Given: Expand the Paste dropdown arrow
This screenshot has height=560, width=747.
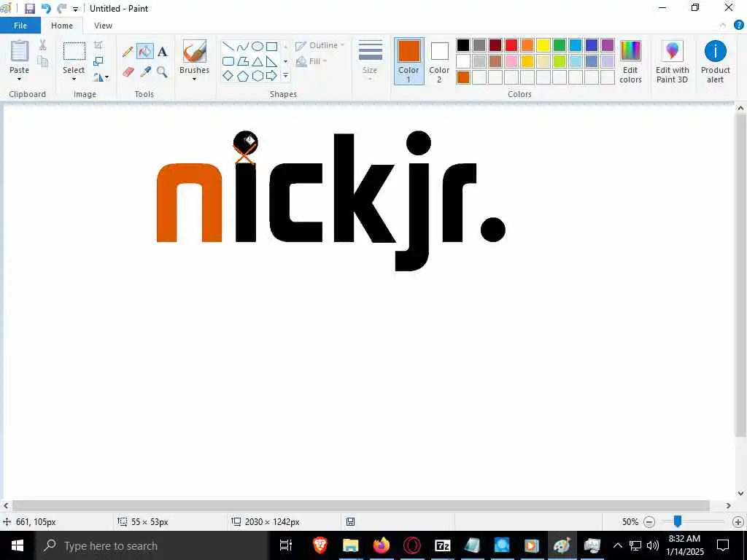Looking at the screenshot, I should click(x=20, y=79).
